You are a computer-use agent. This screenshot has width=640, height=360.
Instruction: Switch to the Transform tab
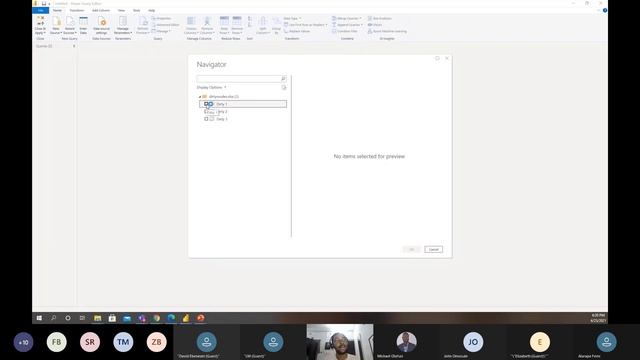77,10
